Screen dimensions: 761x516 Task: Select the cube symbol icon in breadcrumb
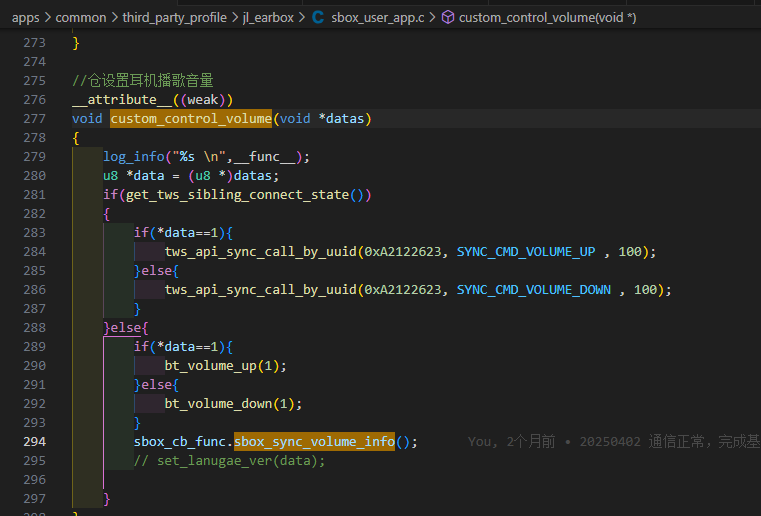click(x=448, y=17)
